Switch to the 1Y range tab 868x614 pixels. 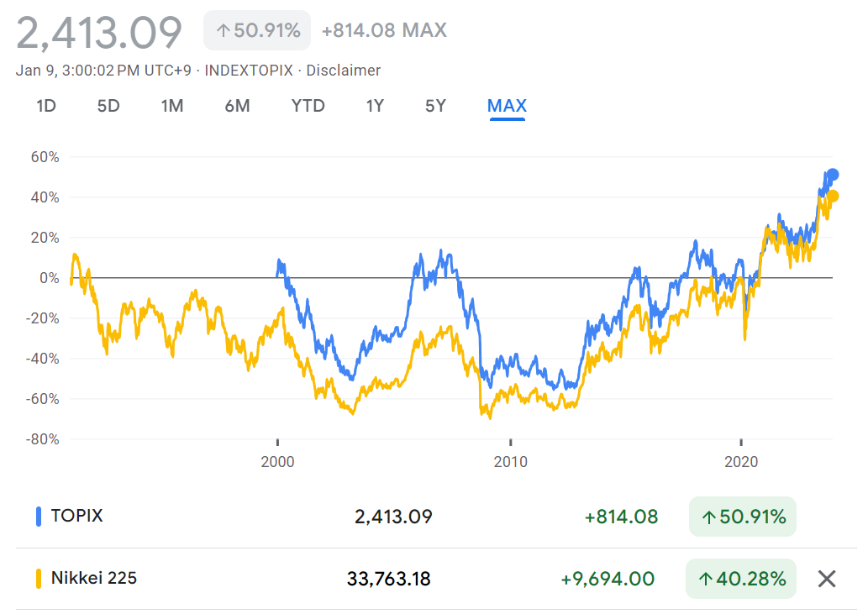(x=375, y=106)
